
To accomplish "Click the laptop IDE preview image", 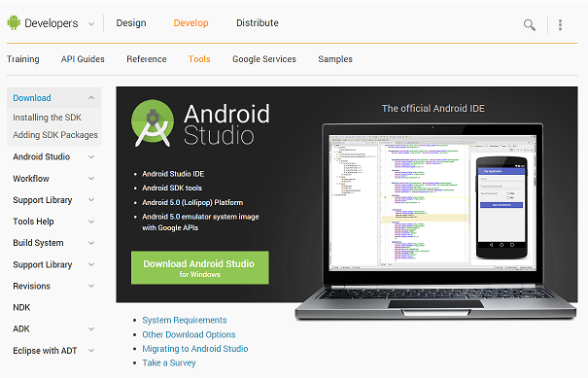I will 435,222.
